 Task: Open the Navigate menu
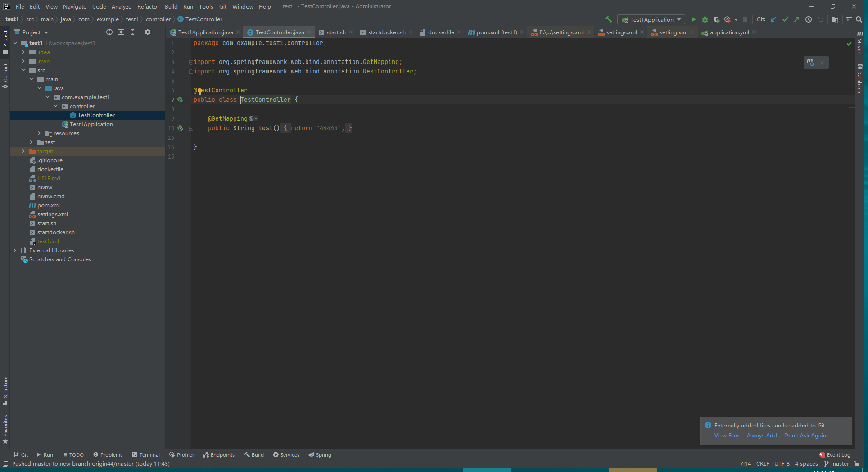(75, 6)
